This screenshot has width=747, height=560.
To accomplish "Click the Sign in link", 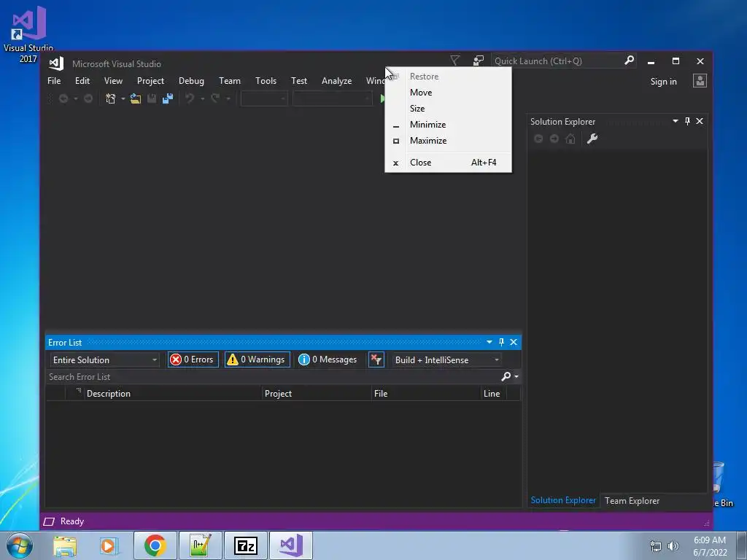I will [x=664, y=82].
